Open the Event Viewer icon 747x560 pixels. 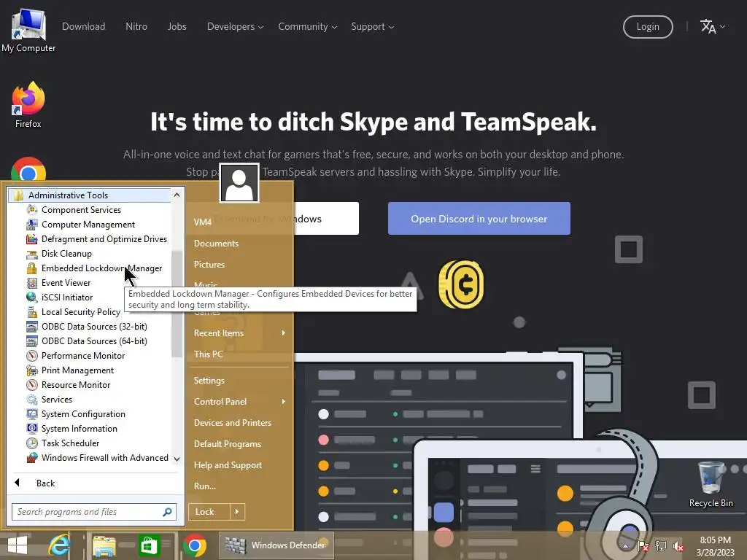(x=32, y=283)
